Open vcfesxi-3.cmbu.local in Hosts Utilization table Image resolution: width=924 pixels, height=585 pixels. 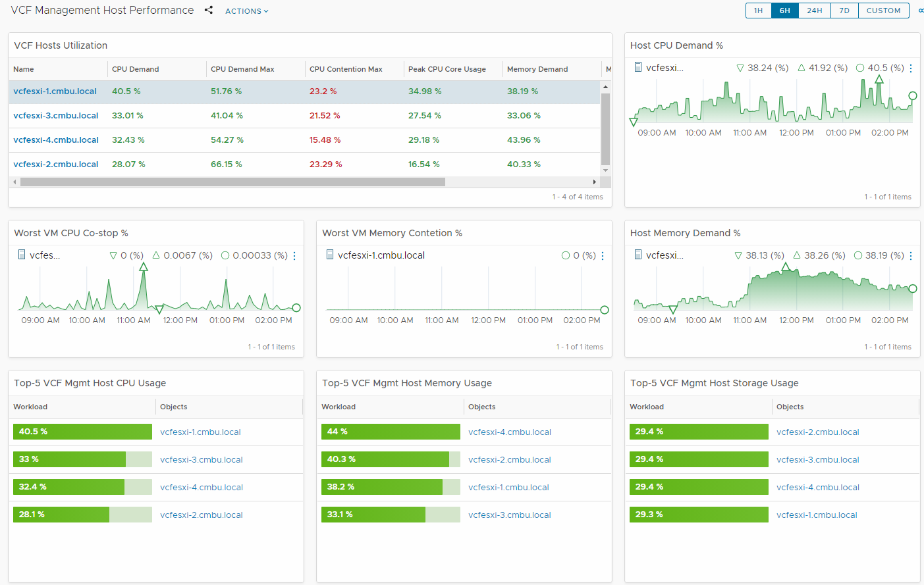coord(56,116)
